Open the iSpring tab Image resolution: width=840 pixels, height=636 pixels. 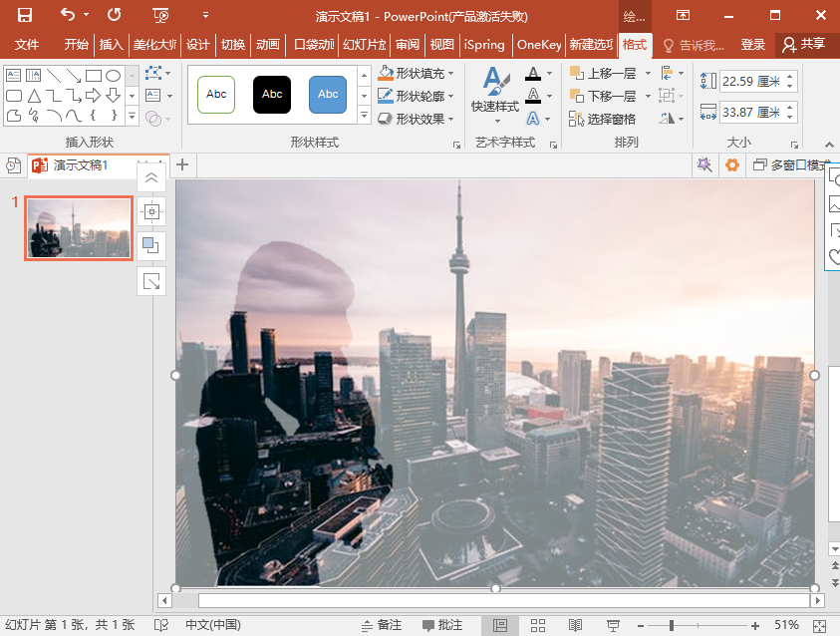coord(484,45)
